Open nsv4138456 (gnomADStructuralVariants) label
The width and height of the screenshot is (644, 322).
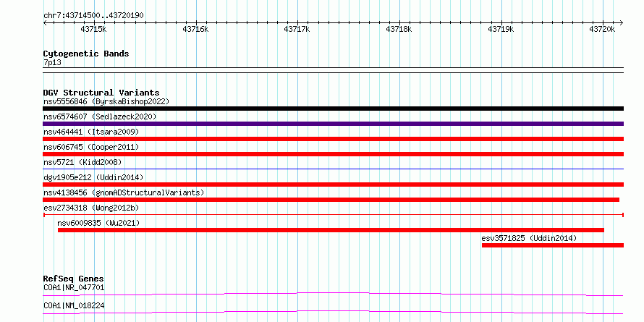click(x=124, y=192)
